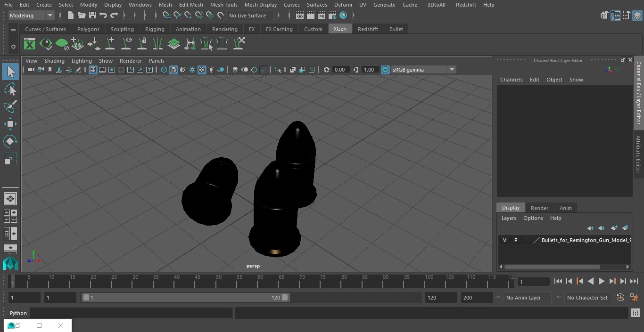Open the File menu
Image resolution: width=644 pixels, height=332 pixels.
coord(8,5)
